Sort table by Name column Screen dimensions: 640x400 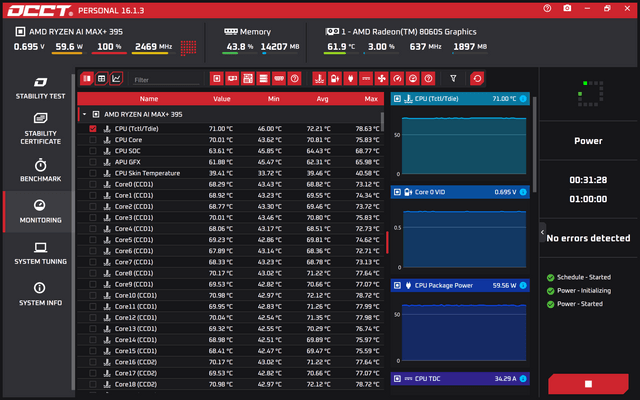tap(149, 99)
